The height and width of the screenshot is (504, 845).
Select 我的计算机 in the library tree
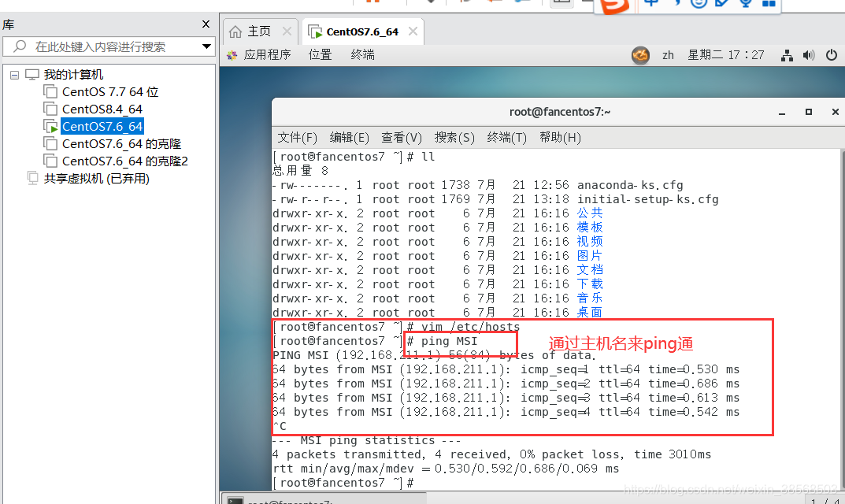coord(73,74)
